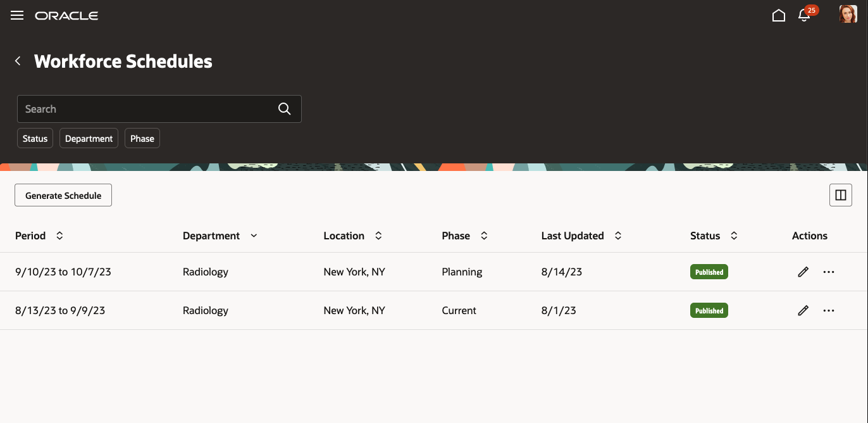Open the Department filter chip
The width and height of the screenshot is (868, 423).
(x=89, y=138)
